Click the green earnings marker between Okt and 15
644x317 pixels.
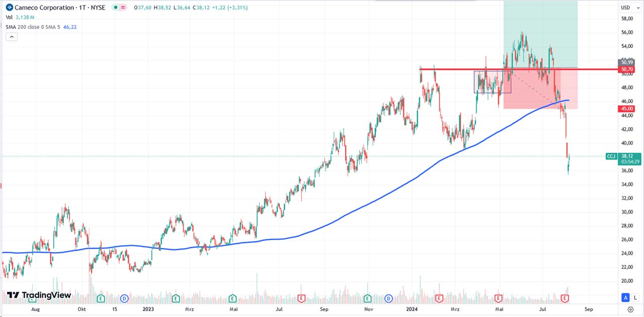pos(101,298)
